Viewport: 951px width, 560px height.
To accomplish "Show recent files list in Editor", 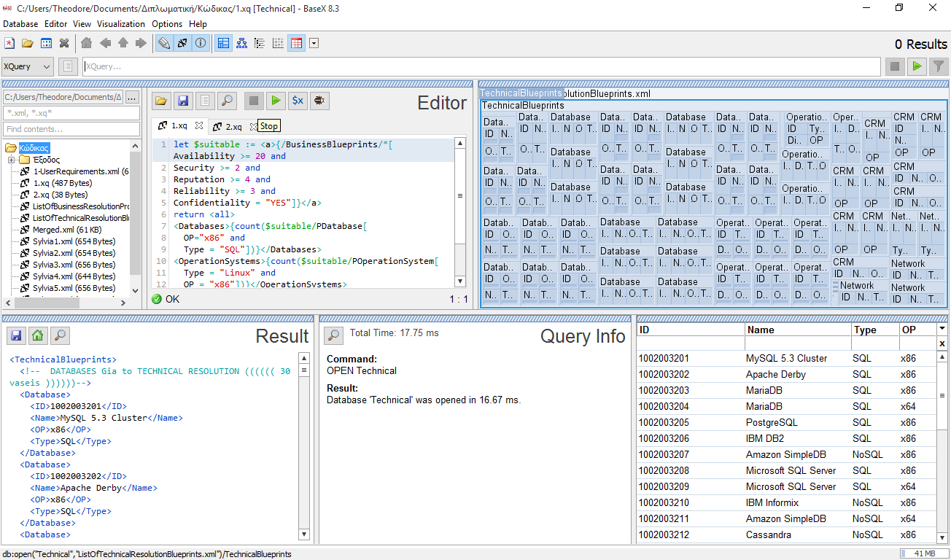I will tap(206, 101).
